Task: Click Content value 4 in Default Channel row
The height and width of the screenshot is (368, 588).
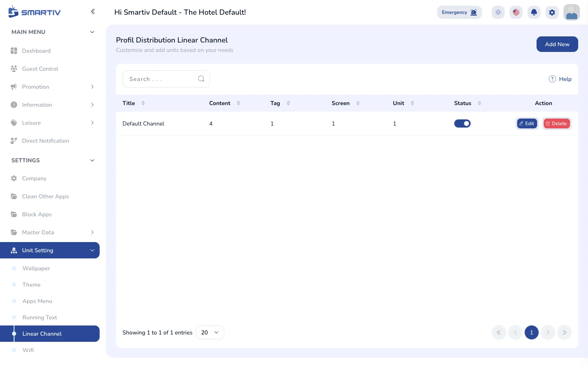Action: pos(211,123)
